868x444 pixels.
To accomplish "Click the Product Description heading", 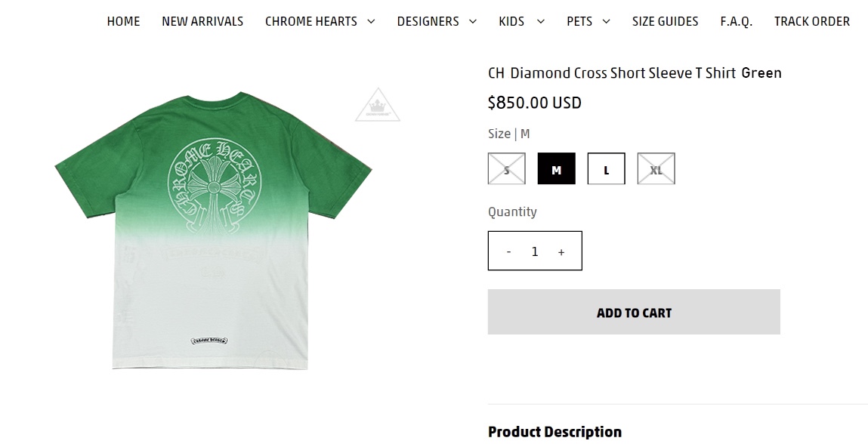I will tap(554, 432).
